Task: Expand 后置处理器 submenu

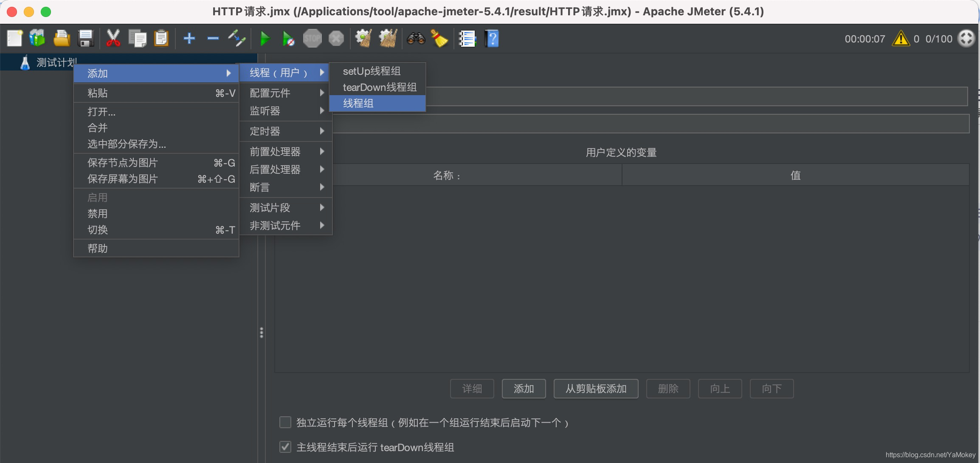Action: (286, 169)
